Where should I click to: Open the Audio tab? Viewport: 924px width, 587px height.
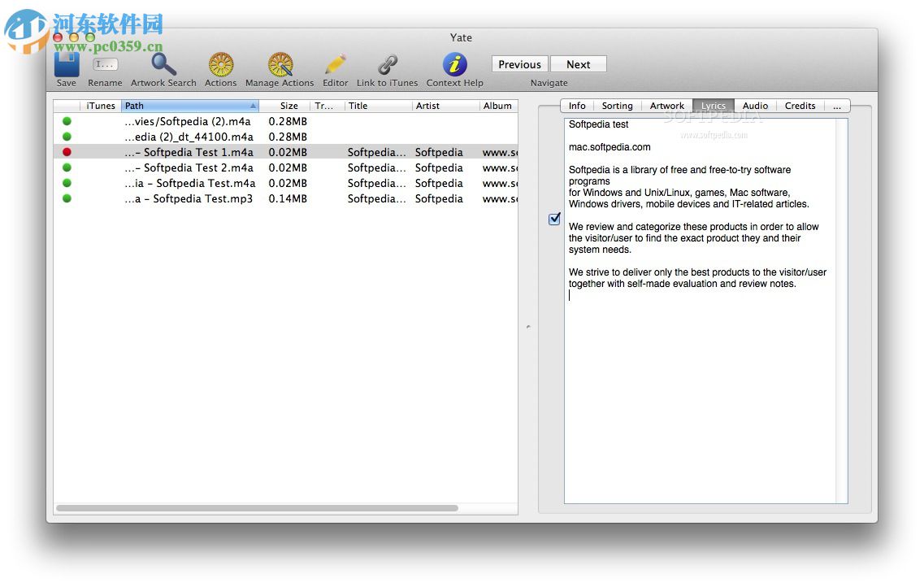[755, 106]
